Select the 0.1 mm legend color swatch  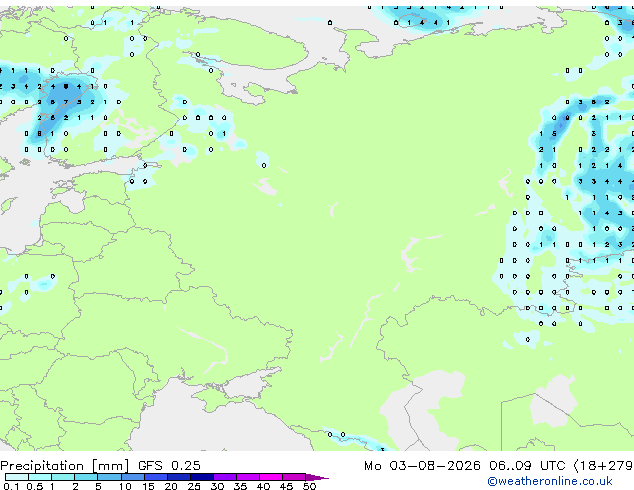point(17,477)
